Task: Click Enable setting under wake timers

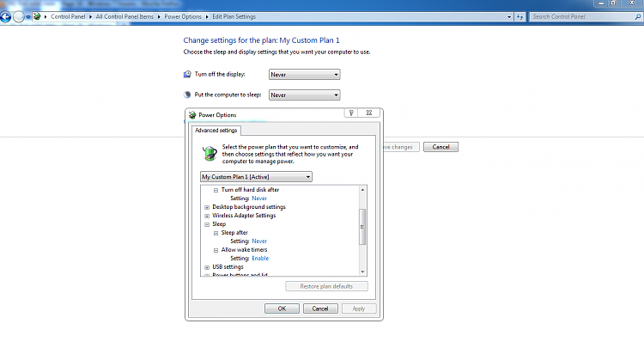Action: click(260, 258)
